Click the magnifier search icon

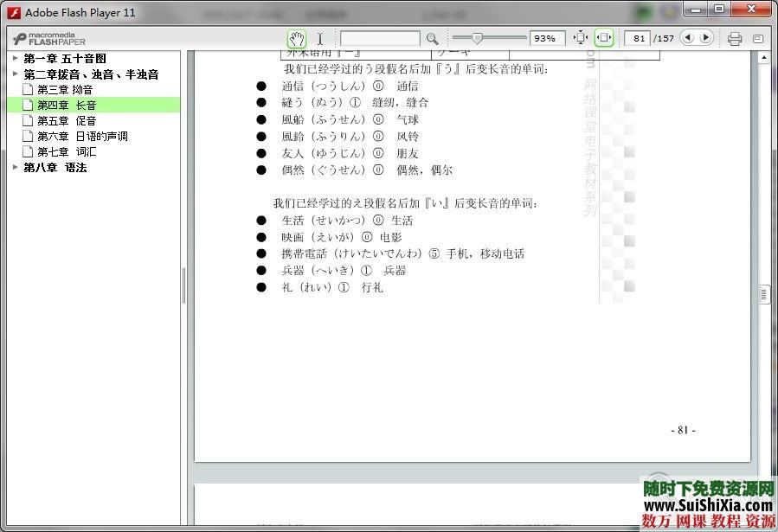[432, 38]
